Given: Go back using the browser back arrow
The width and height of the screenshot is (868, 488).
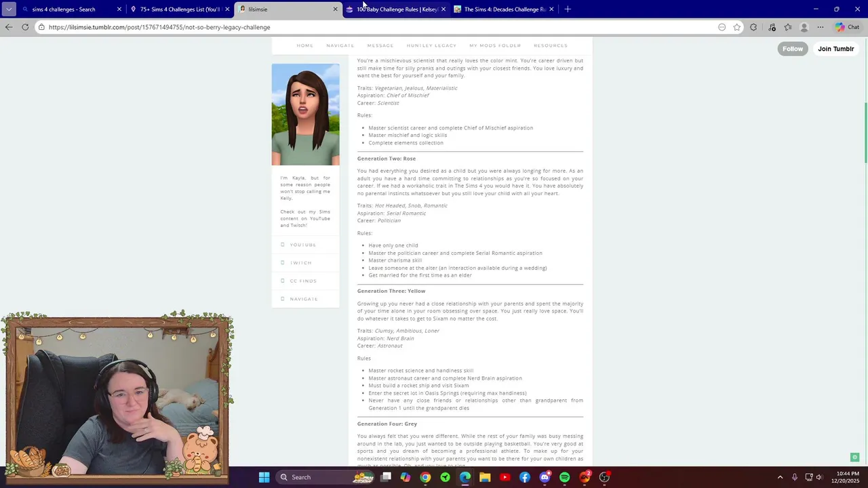Looking at the screenshot, I should 8,27.
